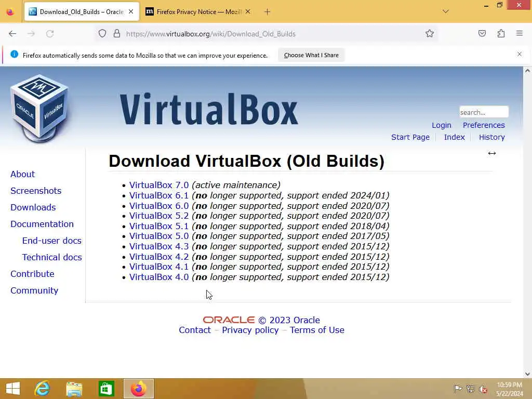Open a new browser tab

click(268, 12)
